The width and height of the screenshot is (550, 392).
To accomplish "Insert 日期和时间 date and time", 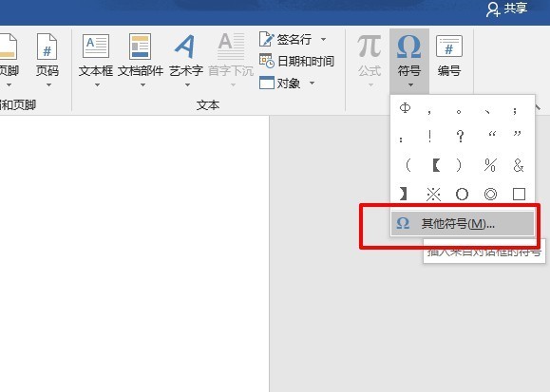I will click(x=296, y=62).
